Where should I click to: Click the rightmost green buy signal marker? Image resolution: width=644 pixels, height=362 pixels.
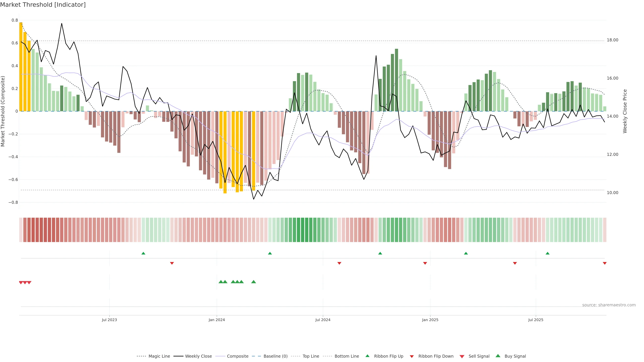254,282
